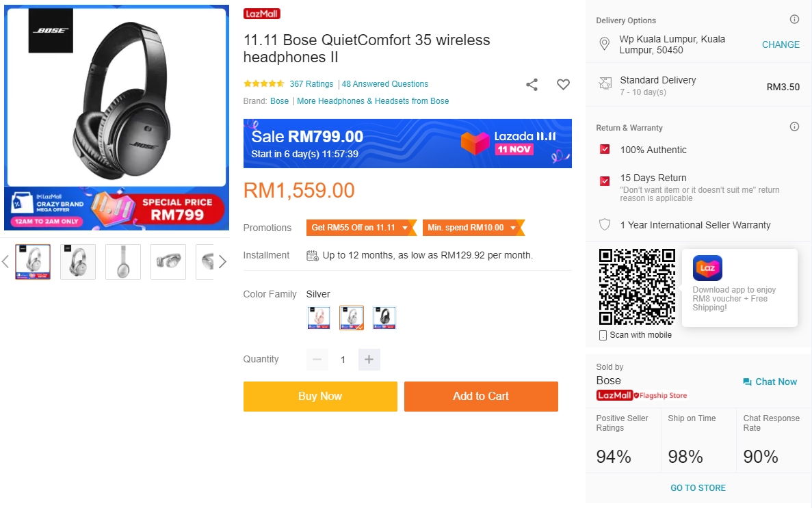Click previous thumbnail arrow
This screenshot has width=812, height=508.
click(5, 262)
